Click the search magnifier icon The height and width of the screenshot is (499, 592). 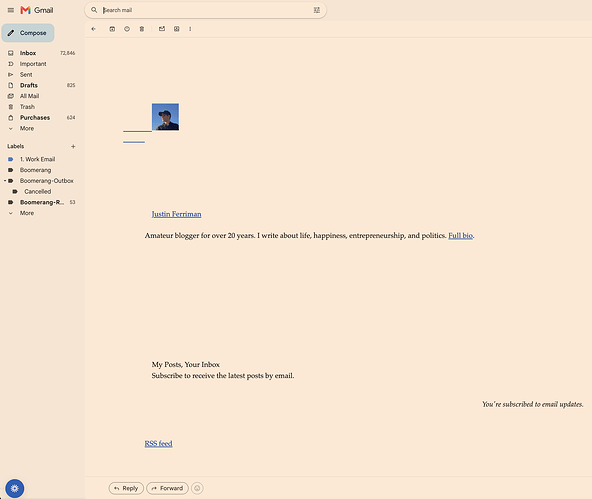[94, 10]
